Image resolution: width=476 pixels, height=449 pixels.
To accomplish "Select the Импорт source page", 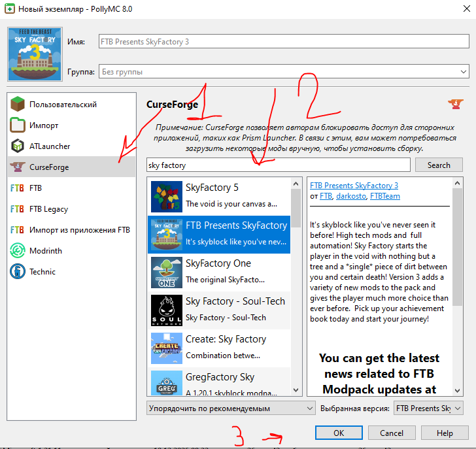I will tap(71, 125).
